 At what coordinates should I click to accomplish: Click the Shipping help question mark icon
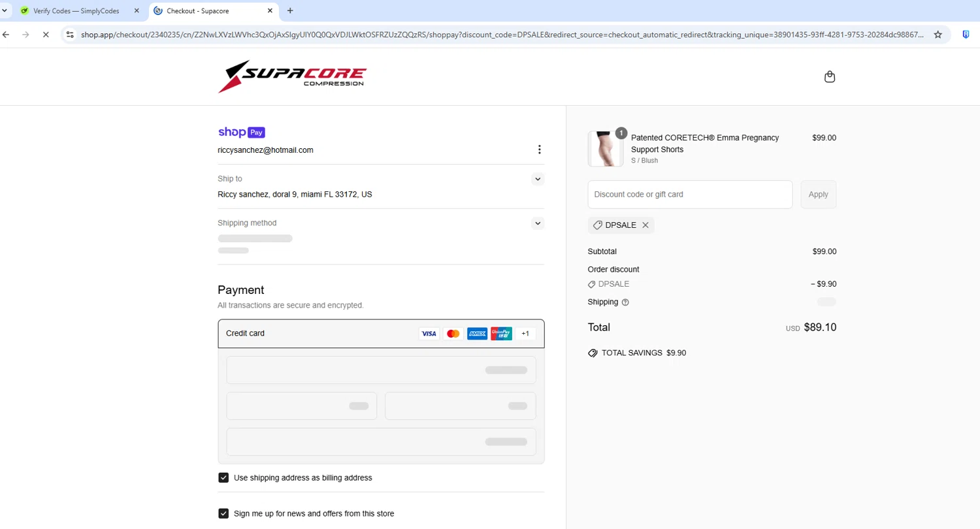[625, 302]
